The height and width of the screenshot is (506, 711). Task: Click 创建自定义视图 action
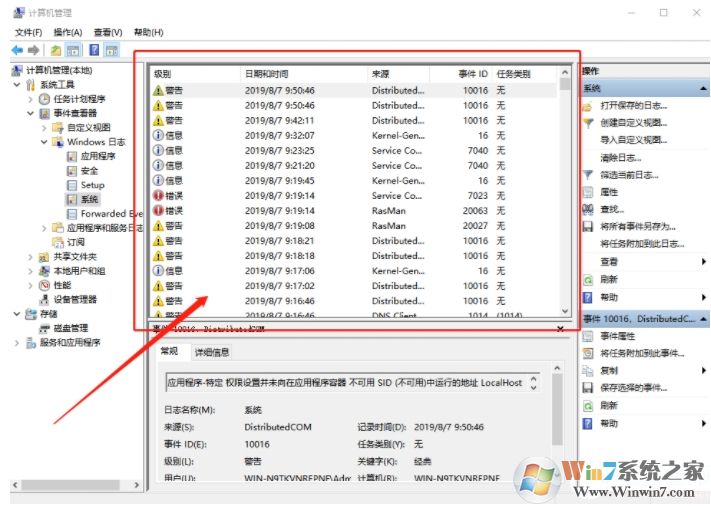633,123
